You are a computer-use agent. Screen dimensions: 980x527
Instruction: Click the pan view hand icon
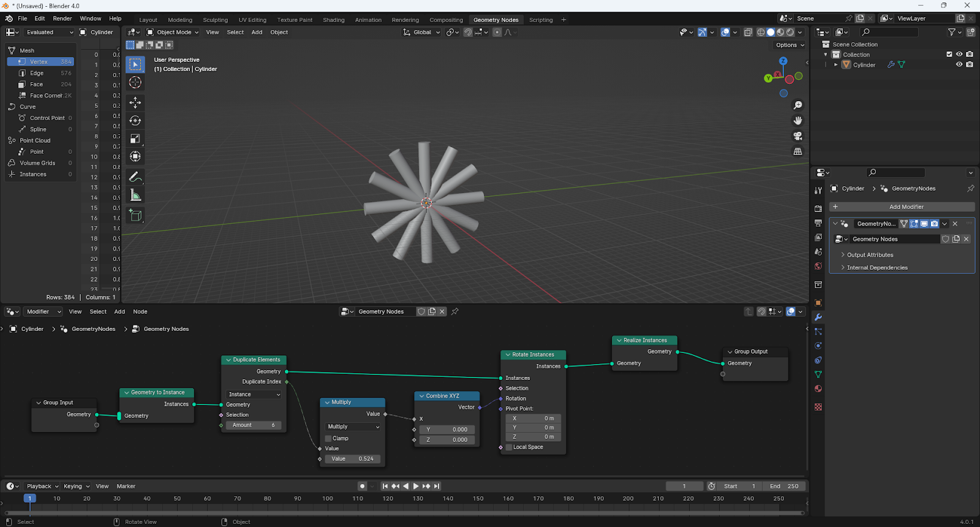coord(797,121)
